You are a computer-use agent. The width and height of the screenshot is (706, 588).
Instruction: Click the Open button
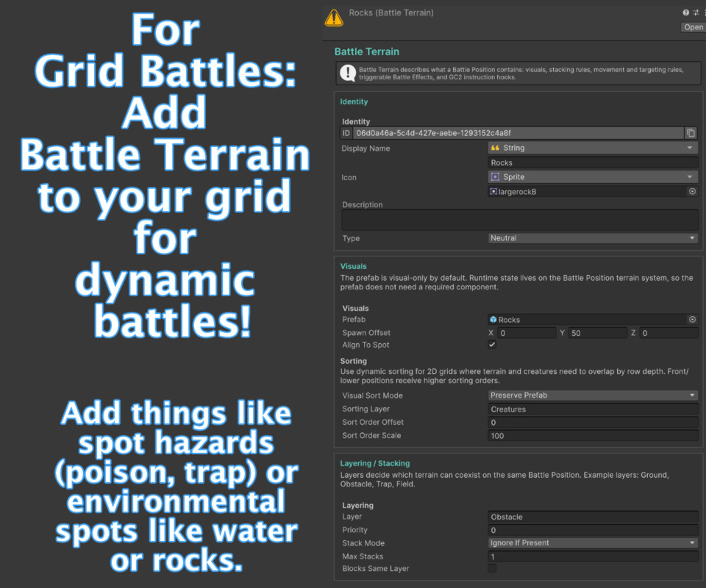[x=693, y=27]
